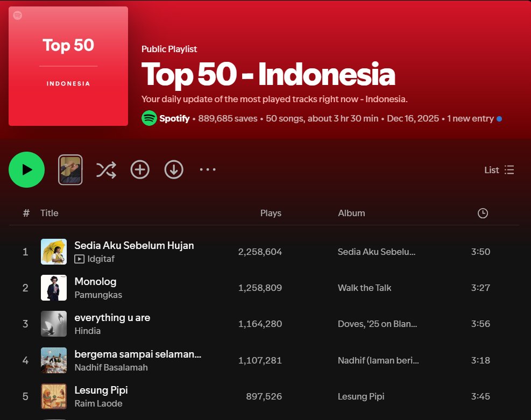Open song bergema sampai selaman...
Image resolution: width=531 pixels, height=420 pixels.
[x=138, y=354]
